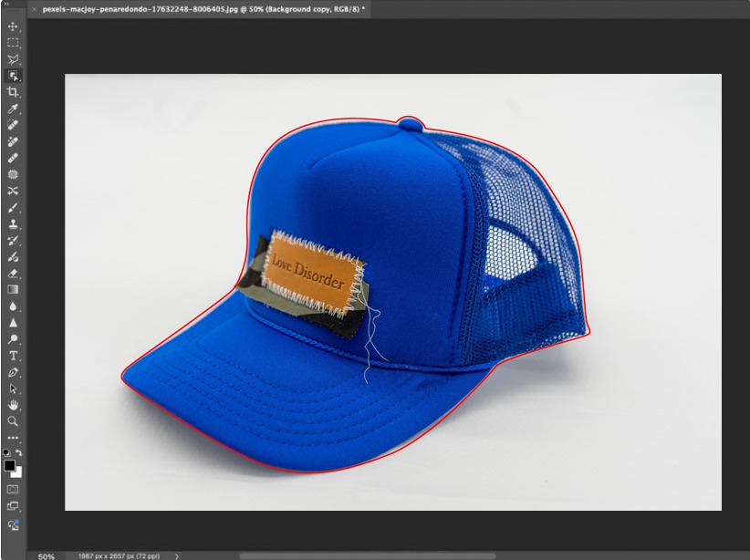
Task: Open the Edit Toolbar three-dots menu
Action: click(x=13, y=438)
